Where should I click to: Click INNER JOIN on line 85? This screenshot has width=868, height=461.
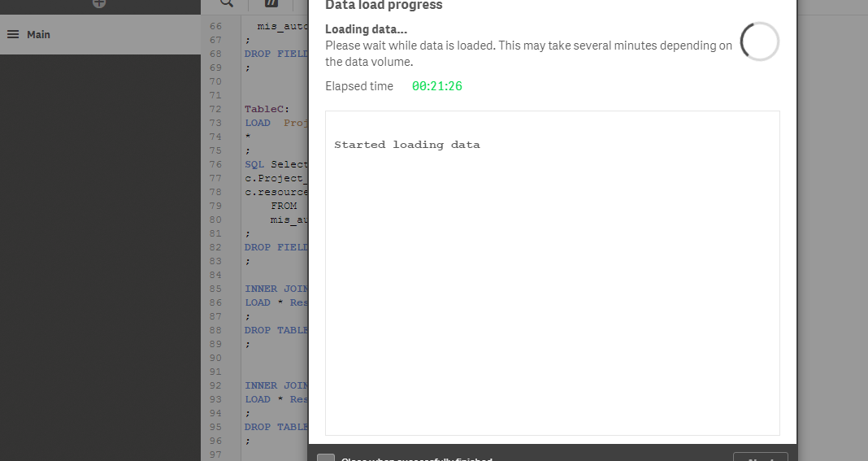(276, 289)
